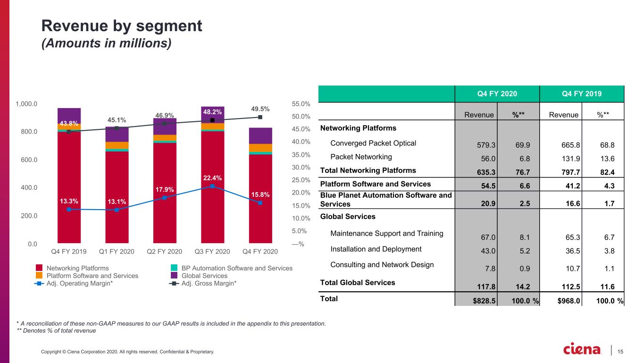This screenshot has width=644, height=363.
Task: Click the Total Global Services row label
Action: point(358,282)
